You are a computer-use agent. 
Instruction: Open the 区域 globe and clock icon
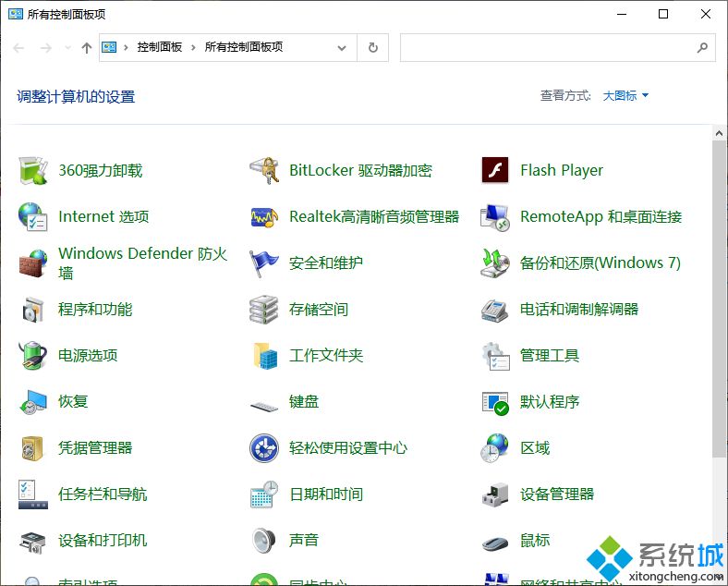(x=495, y=448)
